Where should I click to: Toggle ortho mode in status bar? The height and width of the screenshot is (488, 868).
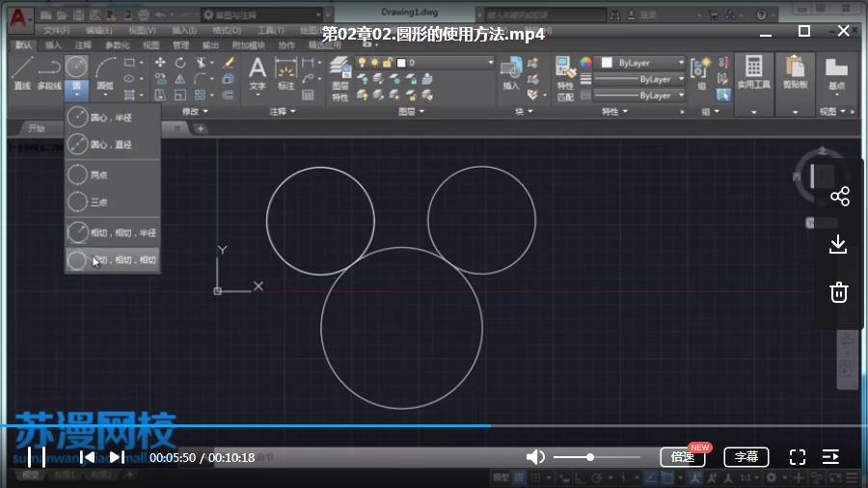581,477
